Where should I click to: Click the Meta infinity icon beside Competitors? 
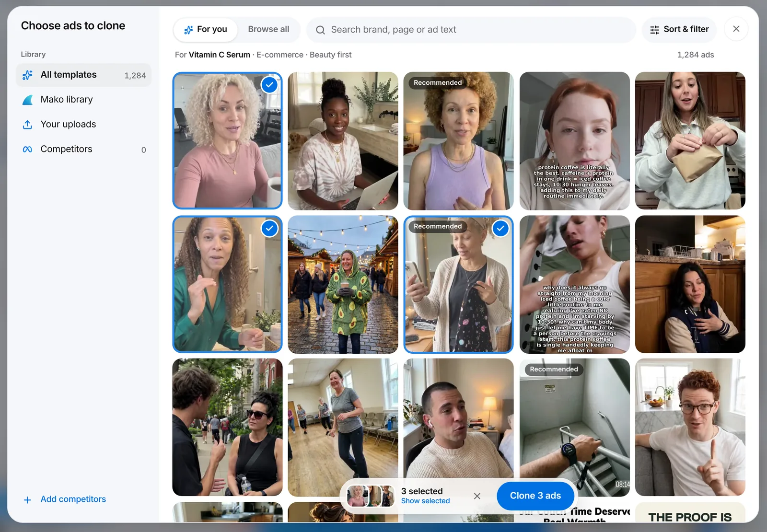pos(28,150)
